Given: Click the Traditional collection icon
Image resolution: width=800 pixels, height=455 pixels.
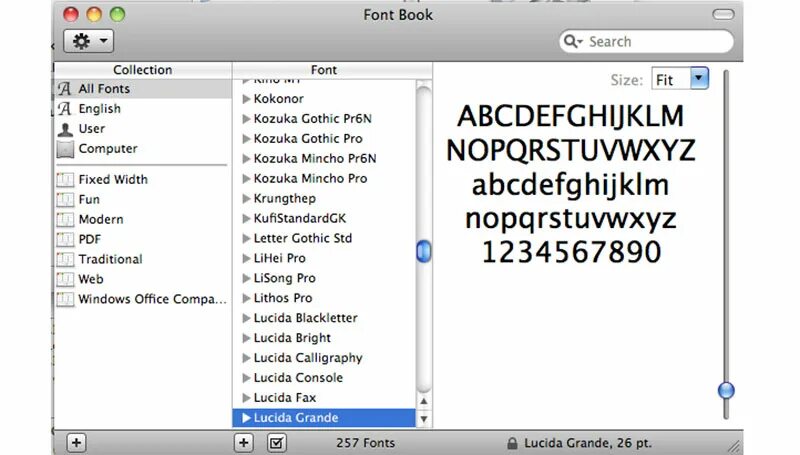Looking at the screenshot, I should tap(65, 259).
